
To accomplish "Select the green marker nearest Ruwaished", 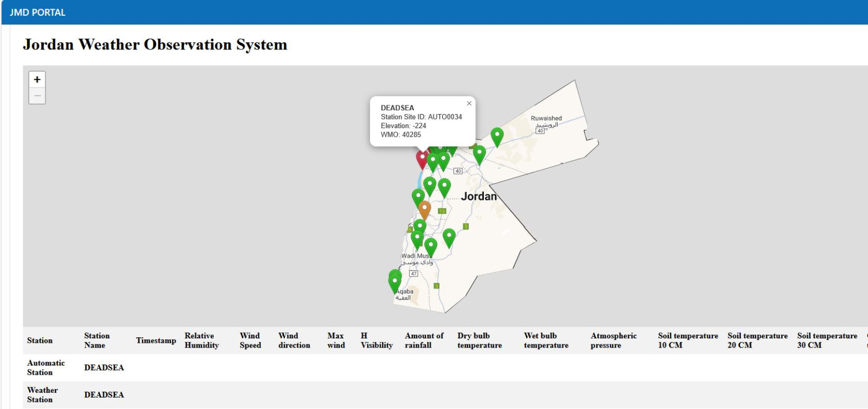I will [497, 137].
